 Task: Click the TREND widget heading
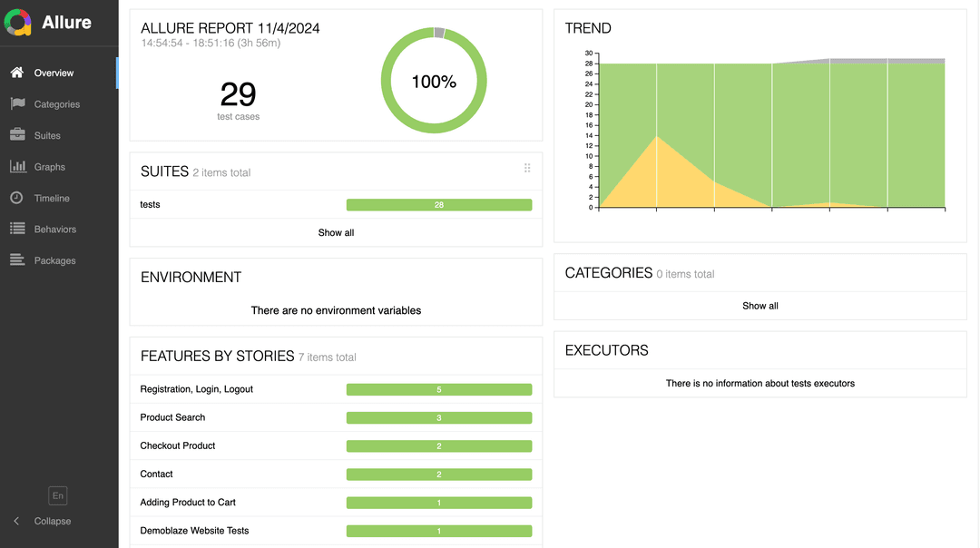[x=588, y=28]
